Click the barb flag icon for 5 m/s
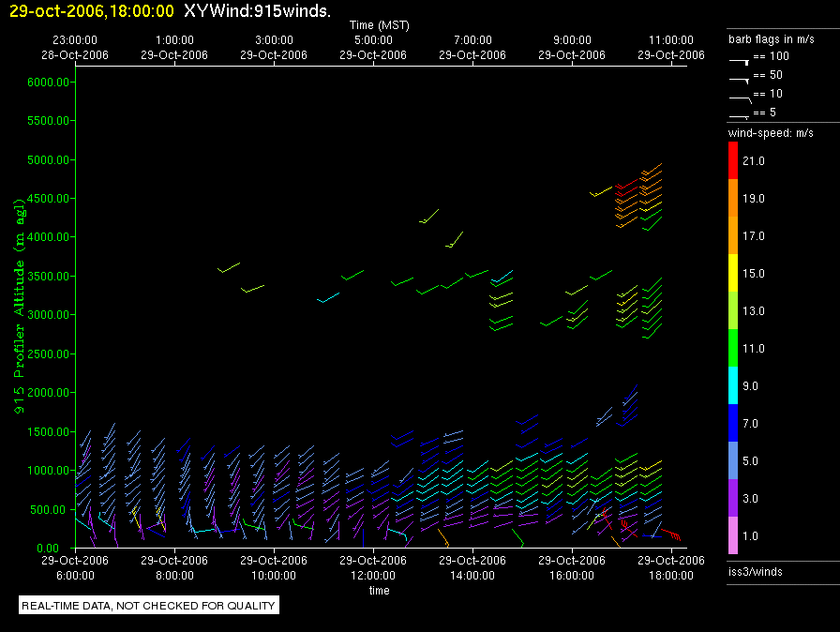This screenshot has height=632, width=840. [740, 117]
